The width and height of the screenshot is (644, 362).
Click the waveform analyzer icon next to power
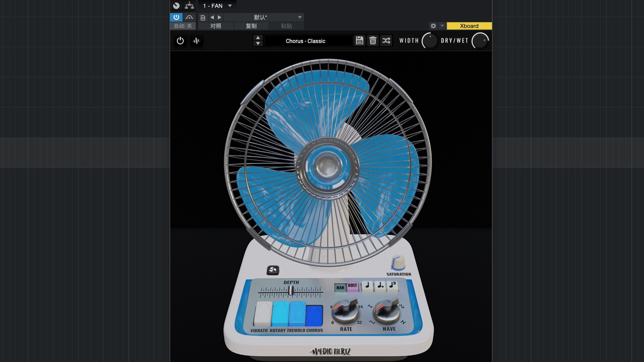coord(197,41)
